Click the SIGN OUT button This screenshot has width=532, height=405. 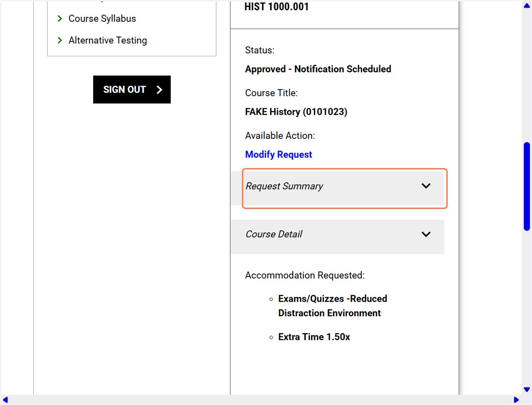pyautogui.click(x=132, y=90)
